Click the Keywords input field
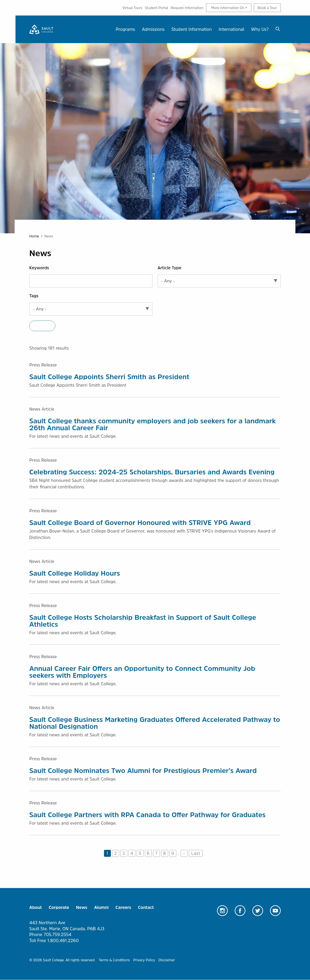 (x=91, y=281)
